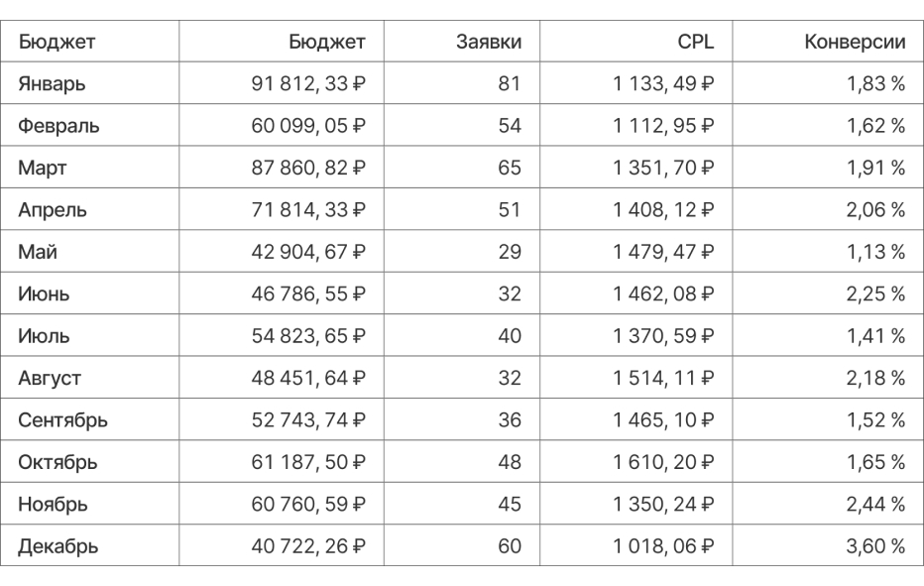This screenshot has height=586, width=924.
Task: Click the "Декабрь" row label
Action: pos(58,545)
